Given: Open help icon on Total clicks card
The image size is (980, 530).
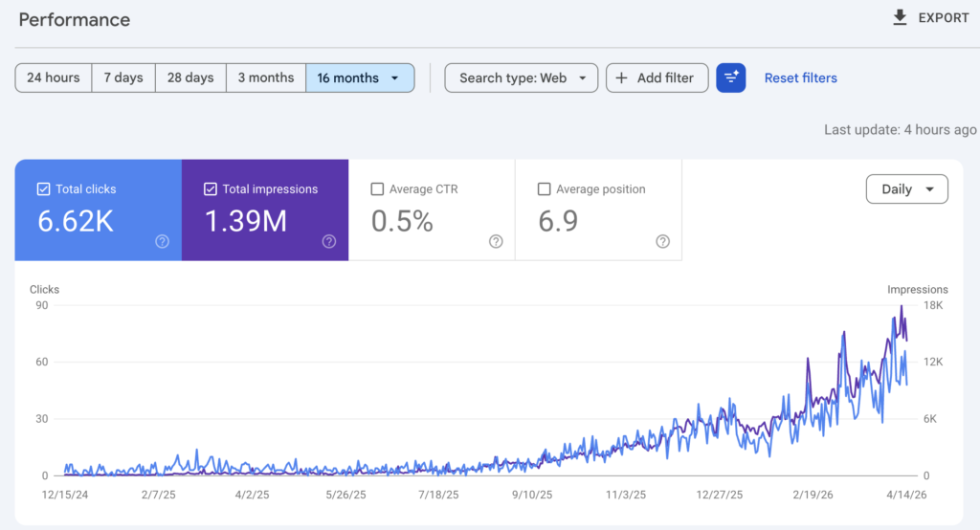Looking at the screenshot, I should tap(162, 241).
